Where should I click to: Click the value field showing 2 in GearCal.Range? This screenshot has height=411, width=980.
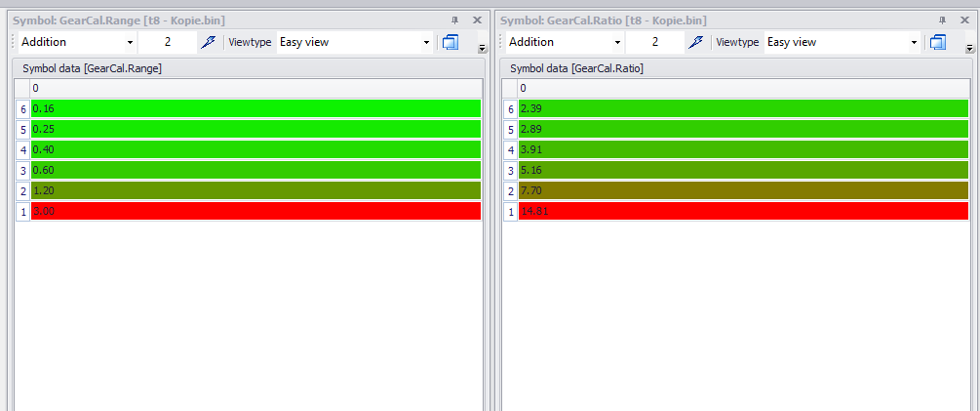click(x=168, y=43)
